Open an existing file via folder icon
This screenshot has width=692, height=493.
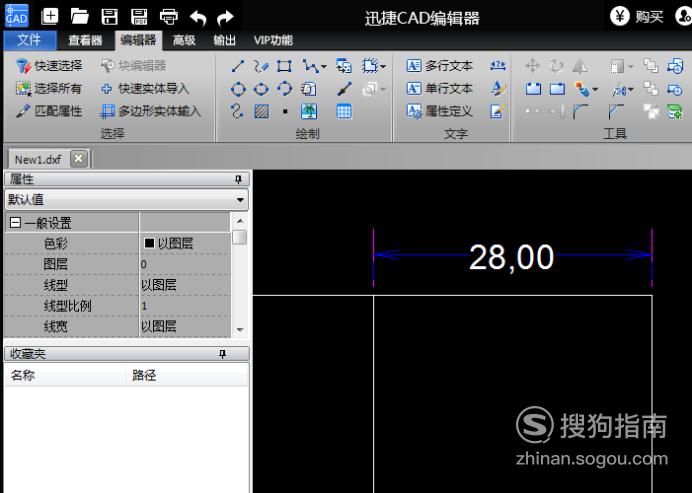click(79, 17)
